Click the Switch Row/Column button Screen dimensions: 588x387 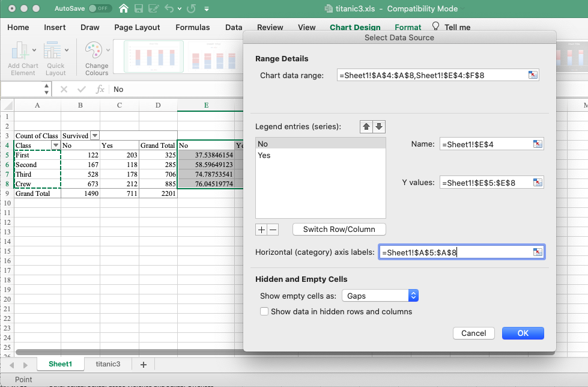click(x=339, y=229)
